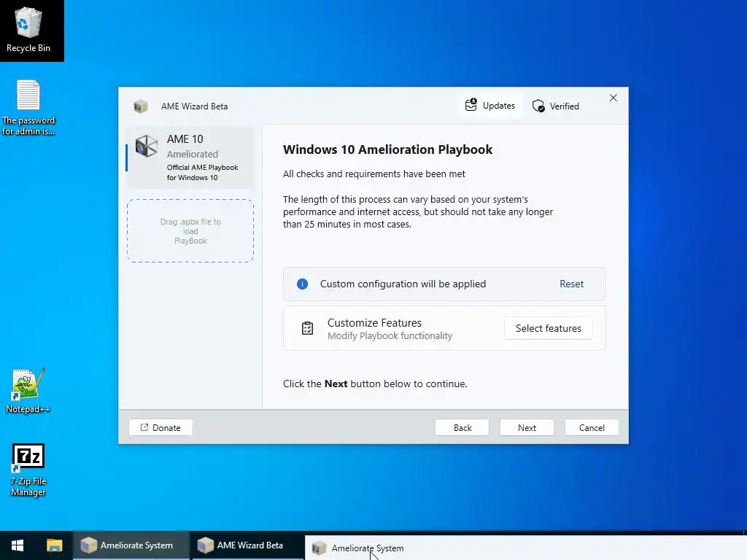
Task: Click the Verified shield badge
Action: tap(555, 106)
